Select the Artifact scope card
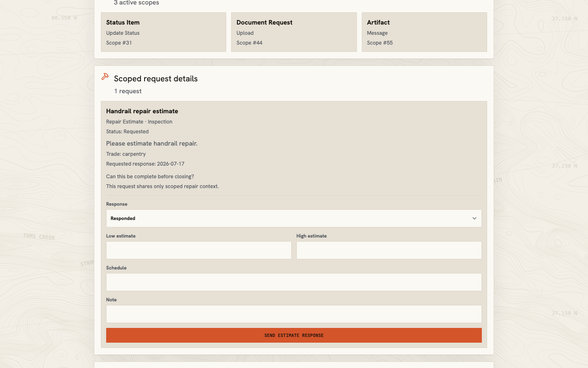588x368 pixels. [x=424, y=32]
